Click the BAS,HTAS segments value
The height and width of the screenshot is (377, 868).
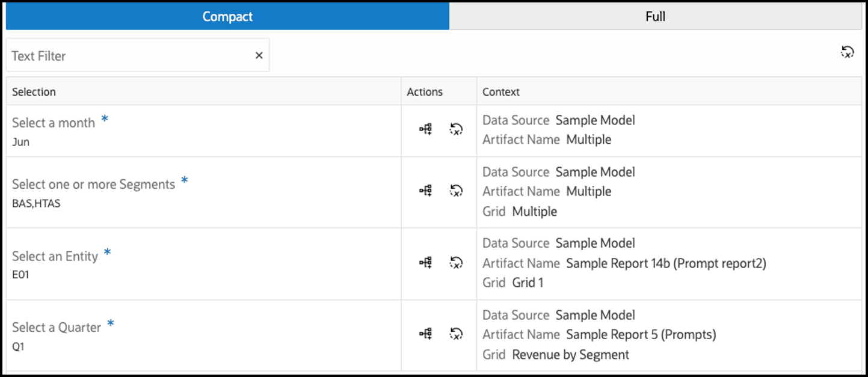36,203
